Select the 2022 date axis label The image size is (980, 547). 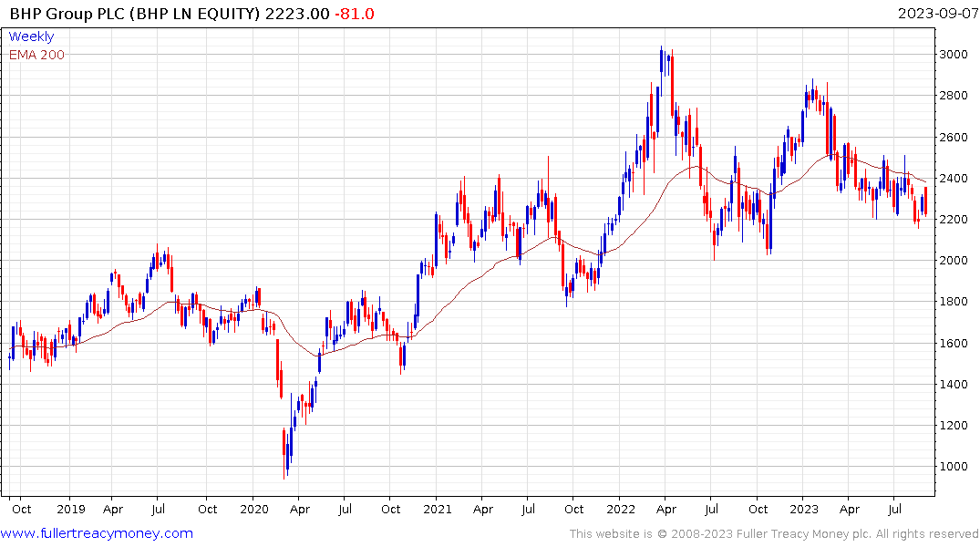(621, 509)
